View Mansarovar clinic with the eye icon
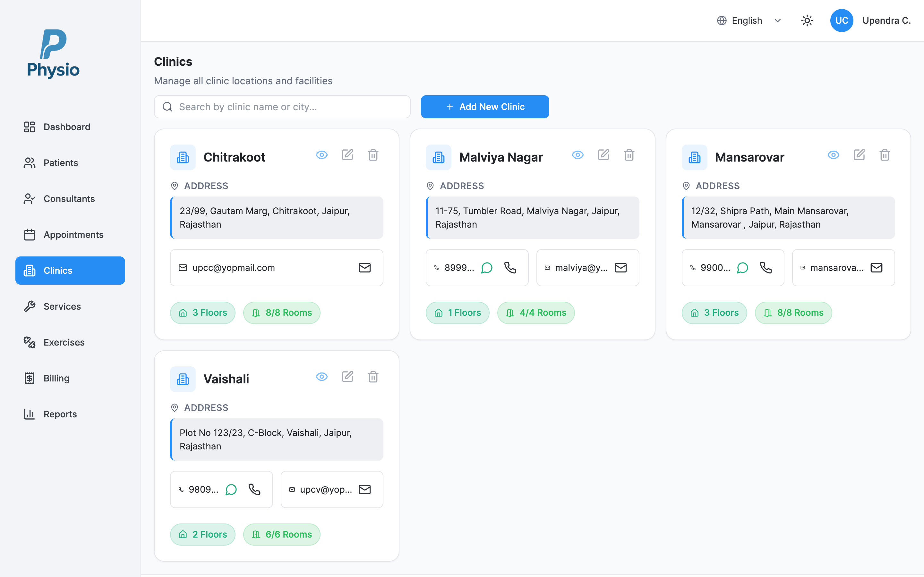This screenshot has height=577, width=924. 833,155
